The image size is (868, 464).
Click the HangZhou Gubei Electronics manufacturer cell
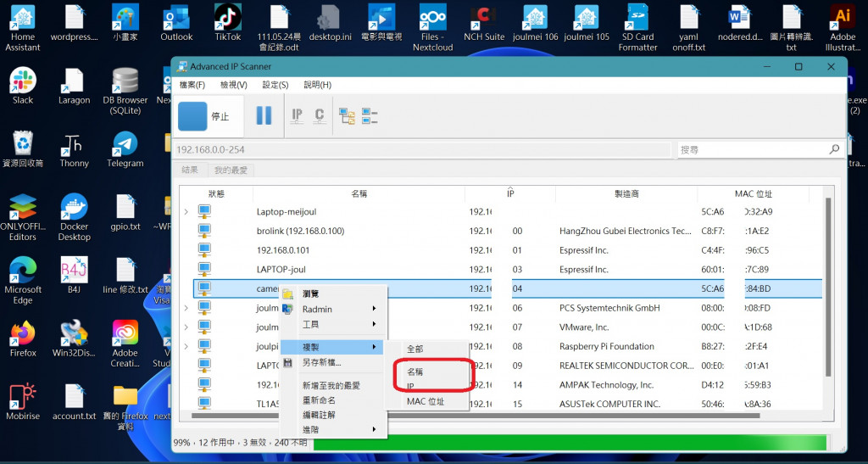click(625, 231)
